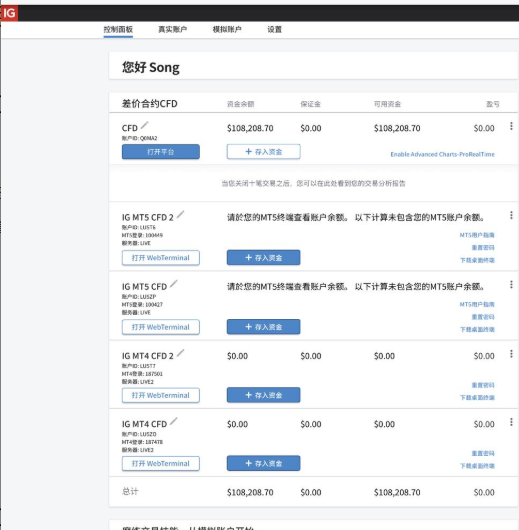Switch to the 真实账户 tab

[x=172, y=29]
